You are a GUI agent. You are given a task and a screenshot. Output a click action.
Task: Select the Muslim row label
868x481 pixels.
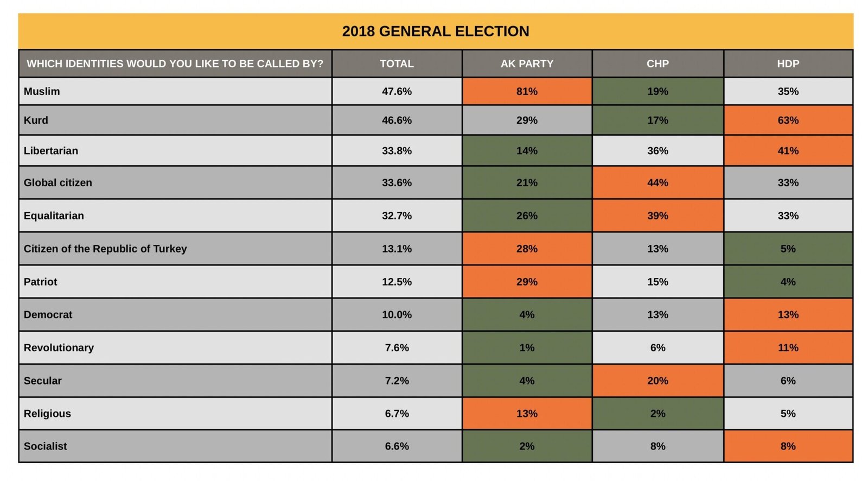point(42,91)
